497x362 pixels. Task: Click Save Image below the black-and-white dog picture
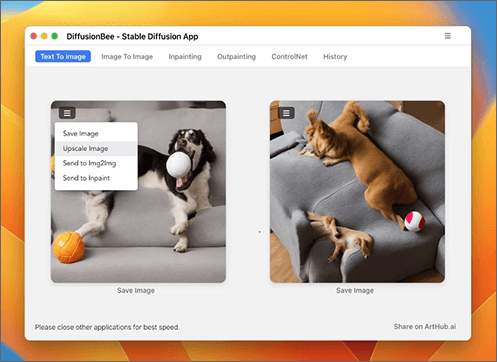point(136,290)
